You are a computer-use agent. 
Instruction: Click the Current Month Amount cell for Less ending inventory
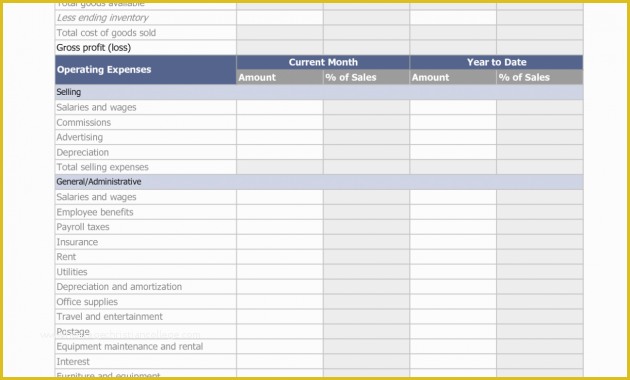point(280,18)
